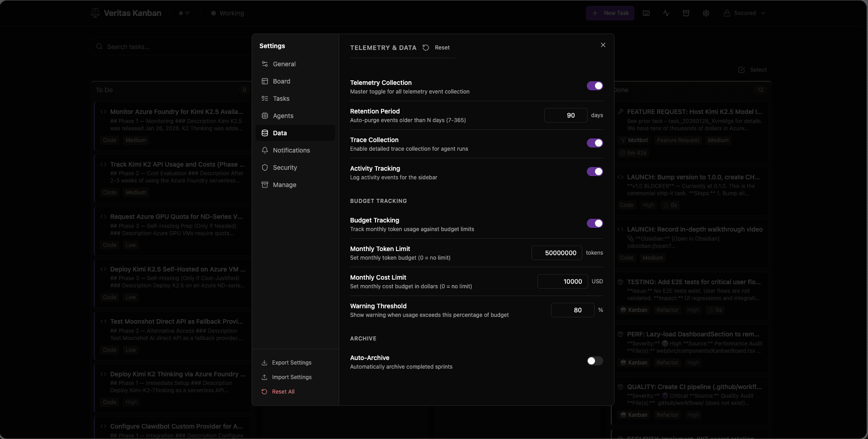This screenshot has height=439, width=868.
Task: Open the Security settings section
Action: coord(285,168)
